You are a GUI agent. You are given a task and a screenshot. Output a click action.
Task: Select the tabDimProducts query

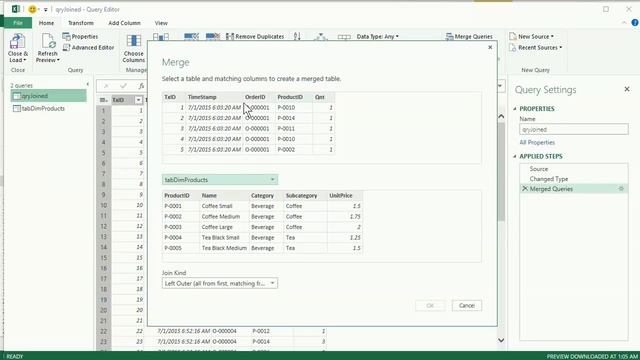coord(43,109)
